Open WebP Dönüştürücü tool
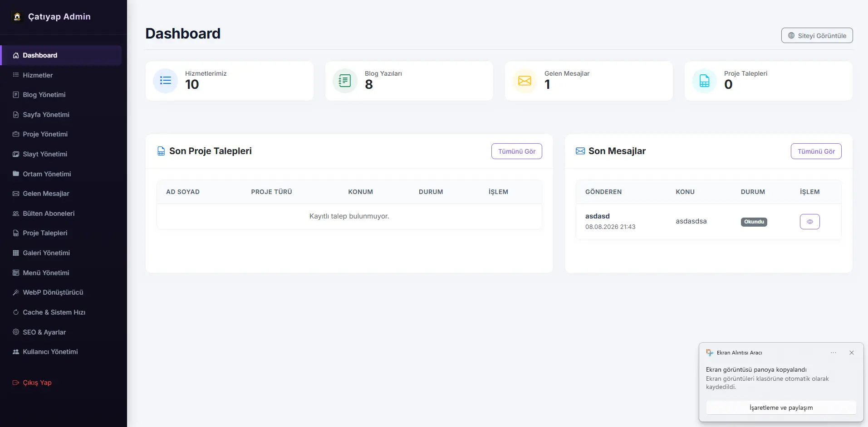 [x=62, y=292]
